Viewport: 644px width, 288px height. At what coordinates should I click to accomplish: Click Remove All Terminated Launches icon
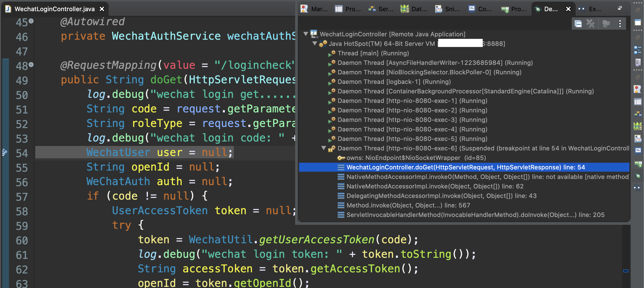pos(591,23)
